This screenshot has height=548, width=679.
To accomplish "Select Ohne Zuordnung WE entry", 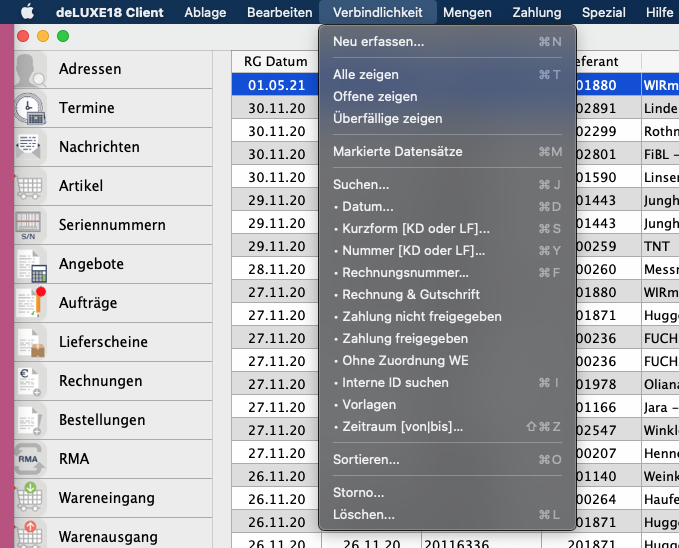I will [x=447, y=361].
